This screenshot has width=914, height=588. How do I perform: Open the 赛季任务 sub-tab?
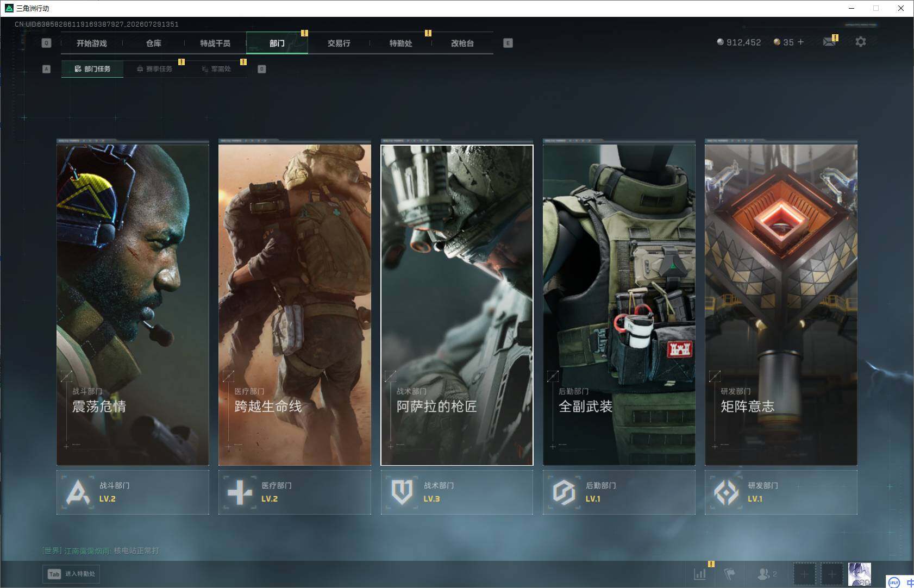(154, 69)
